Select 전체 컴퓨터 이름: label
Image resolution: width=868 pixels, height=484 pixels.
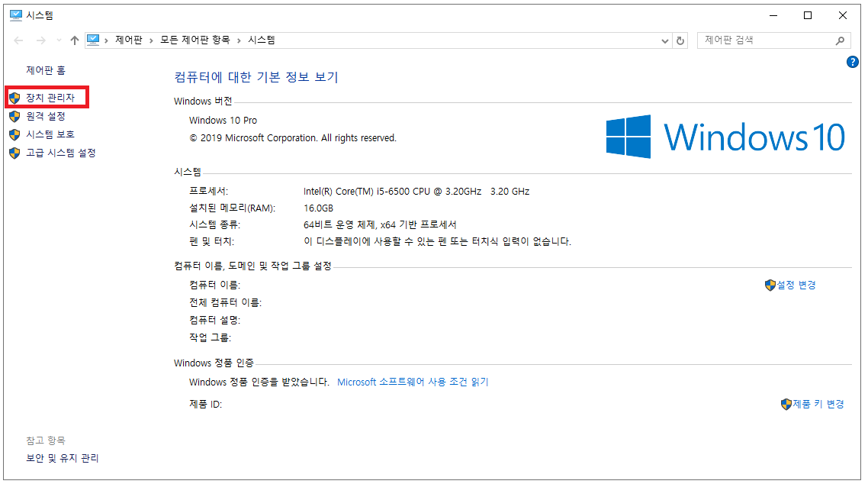click(225, 302)
